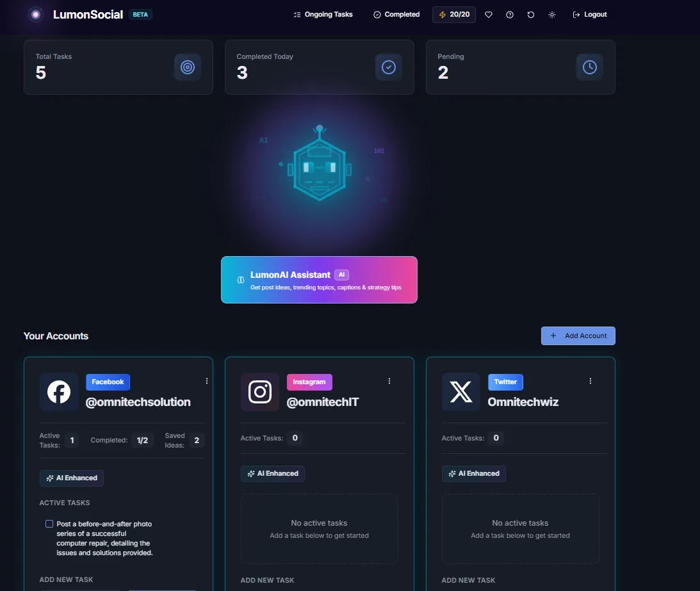Screen dimensions: 700x591
Task: Open the help question mark icon
Action: pos(509,15)
